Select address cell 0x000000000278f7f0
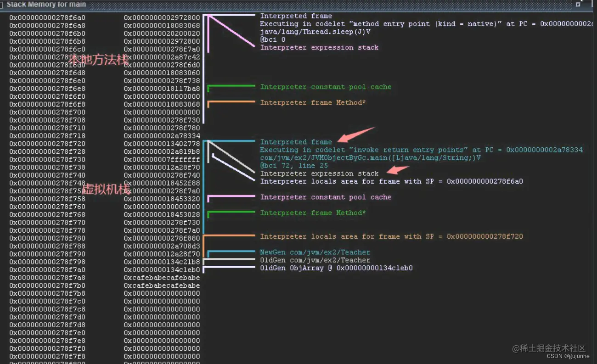Screen dimensions: 597x364 (47, 348)
